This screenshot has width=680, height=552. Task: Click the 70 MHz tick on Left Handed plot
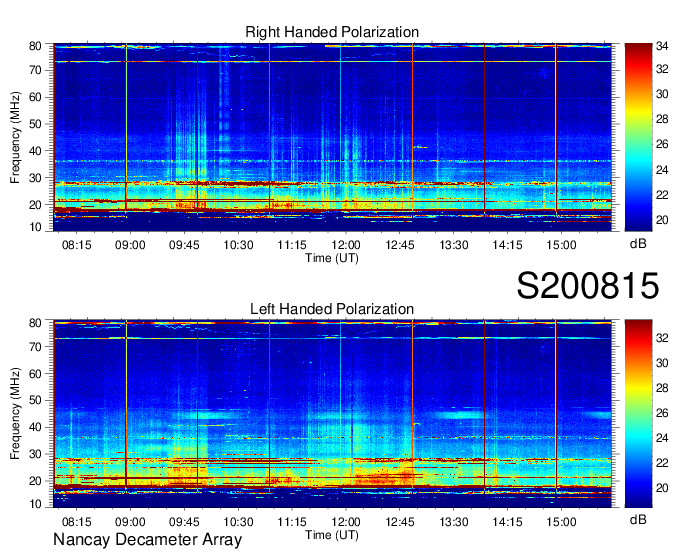click(35, 347)
